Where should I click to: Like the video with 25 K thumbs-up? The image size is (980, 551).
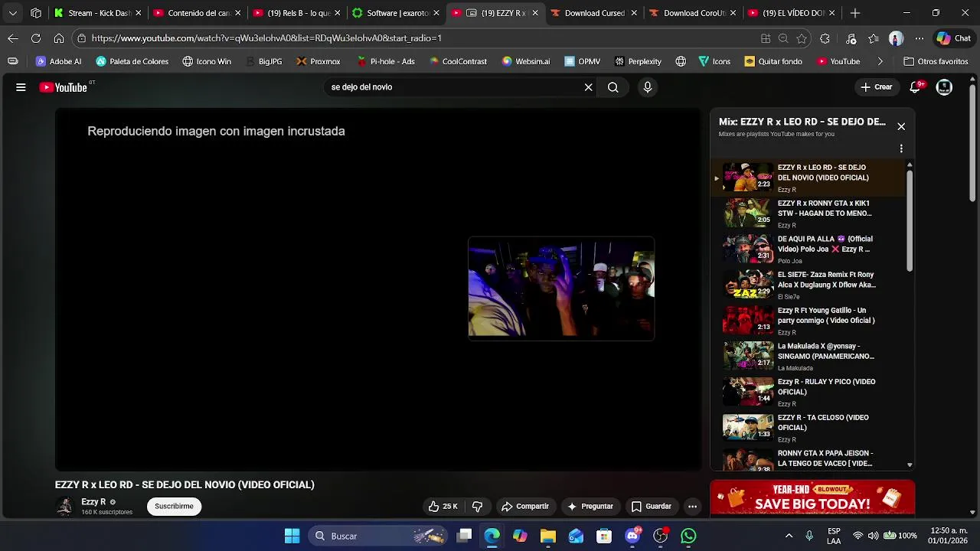pos(443,506)
